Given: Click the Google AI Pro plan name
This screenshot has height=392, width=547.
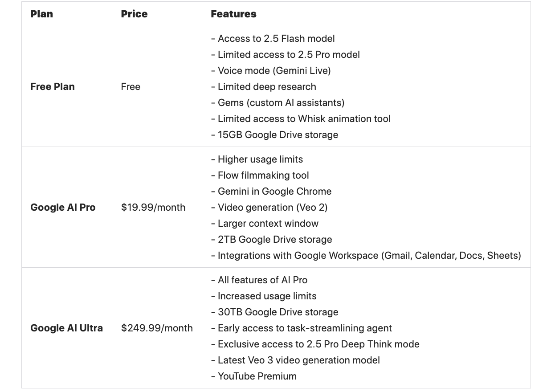Looking at the screenshot, I should pos(63,207).
